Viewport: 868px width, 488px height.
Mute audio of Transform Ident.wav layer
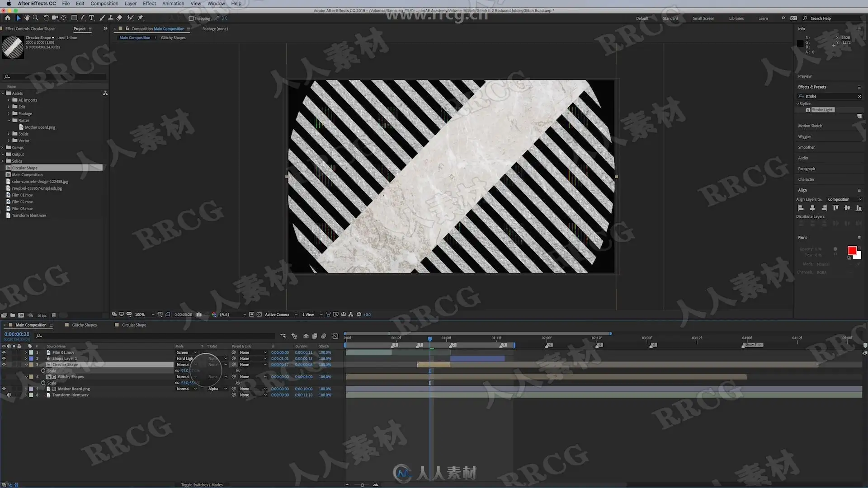(x=9, y=395)
